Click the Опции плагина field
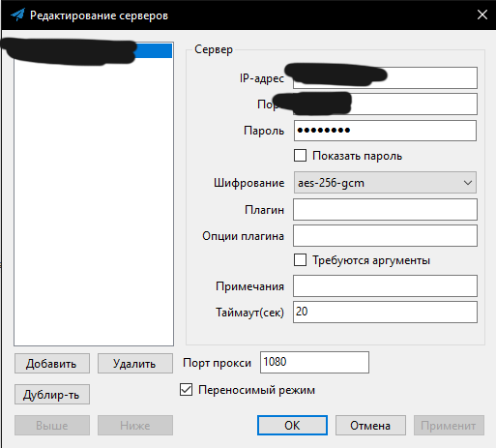The width and height of the screenshot is (496, 448). pos(385,236)
